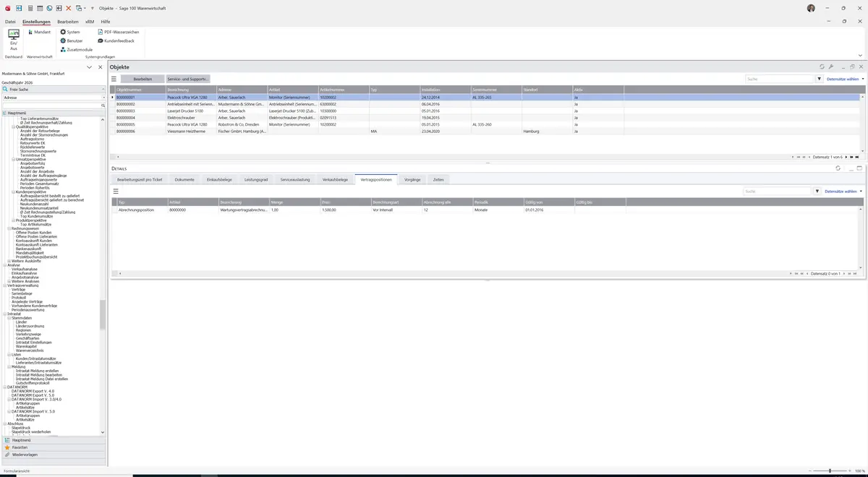Adjust the zoom slider in status bar
This screenshot has width=868, height=477.
[x=830, y=470]
